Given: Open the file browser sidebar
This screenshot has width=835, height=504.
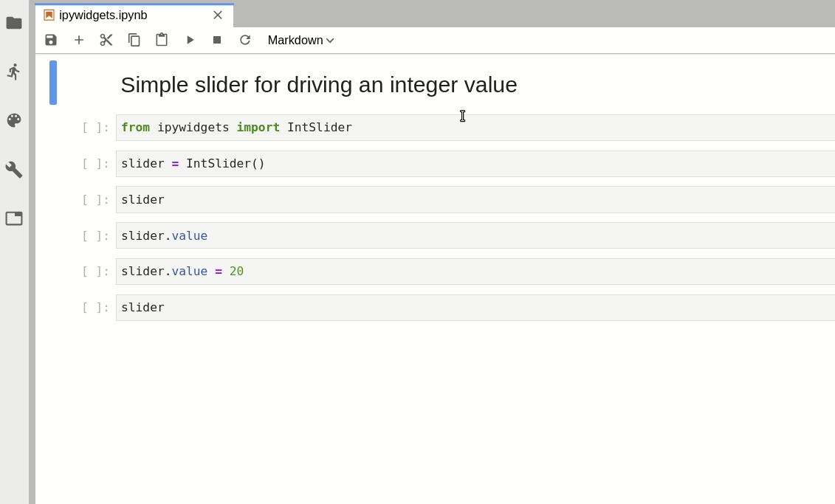Looking at the screenshot, I should (14, 23).
